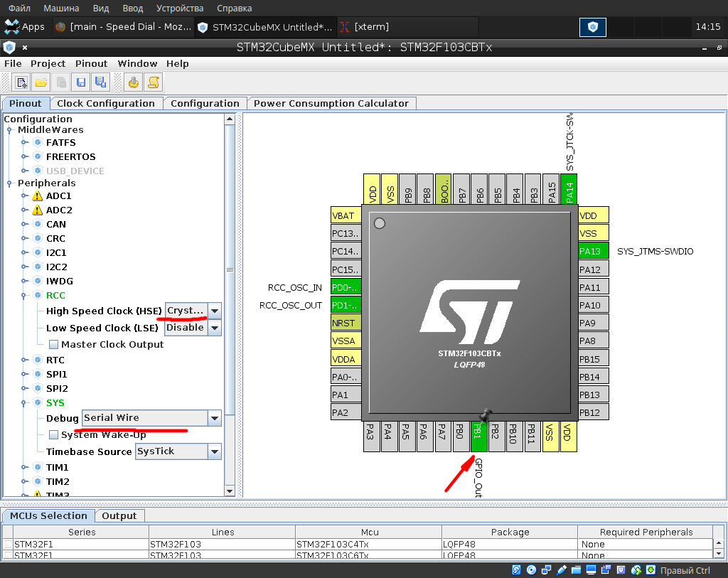Open the Power Consumption Calculator tab
This screenshot has height=578, width=728.
331,103
